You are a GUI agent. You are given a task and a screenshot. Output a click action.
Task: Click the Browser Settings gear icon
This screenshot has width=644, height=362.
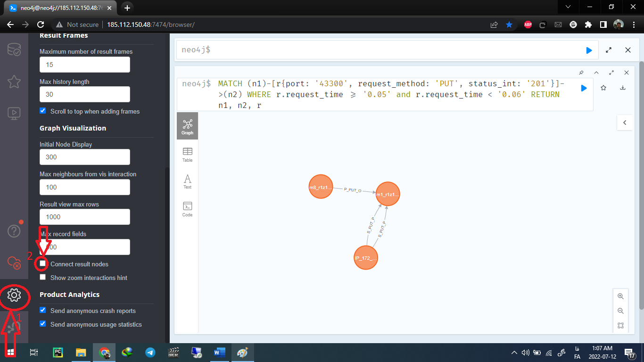[14, 295]
